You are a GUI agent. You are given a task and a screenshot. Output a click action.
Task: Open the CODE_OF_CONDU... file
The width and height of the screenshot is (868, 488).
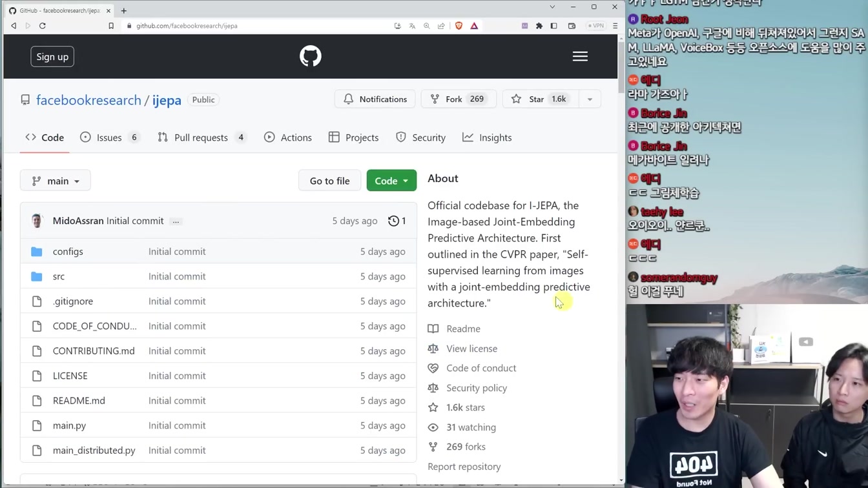(95, 326)
